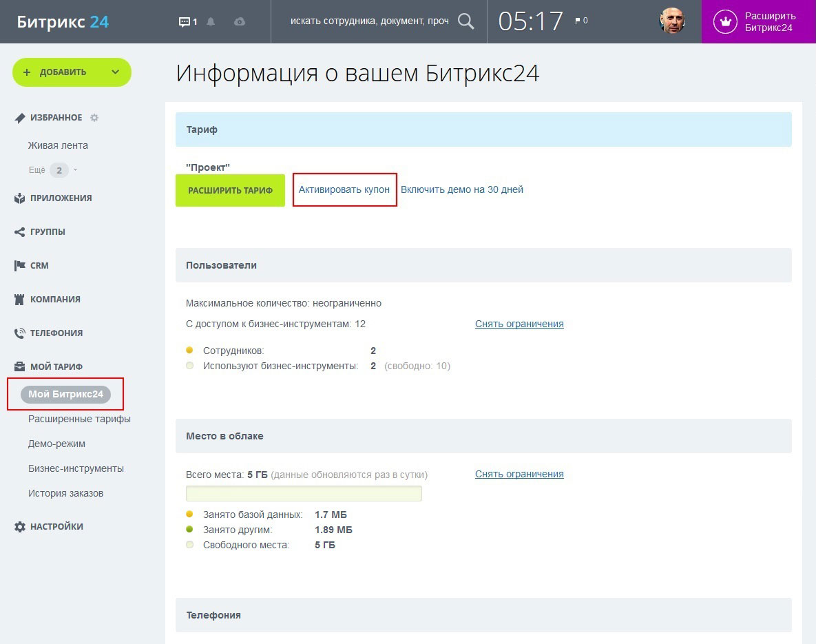Click the Битрикс 24 logo
The width and height of the screenshot is (816, 644).
point(63,22)
